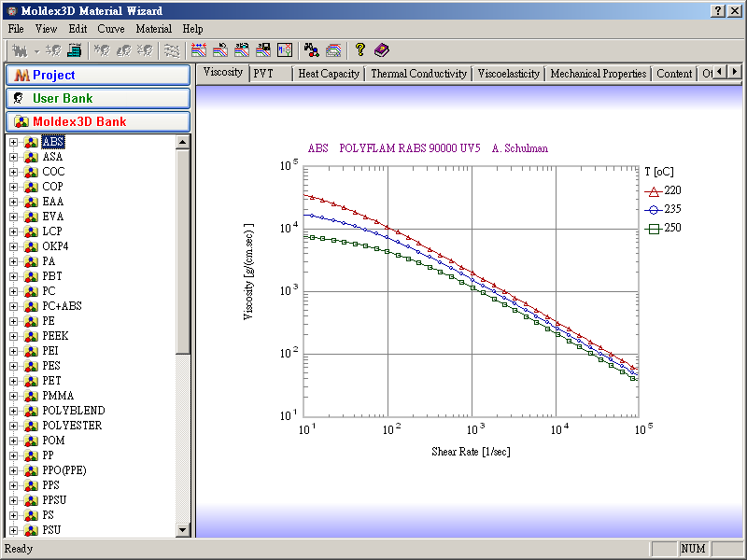Click the PSU folder icon
Image resolution: width=747 pixels, height=560 pixels.
(x=31, y=530)
